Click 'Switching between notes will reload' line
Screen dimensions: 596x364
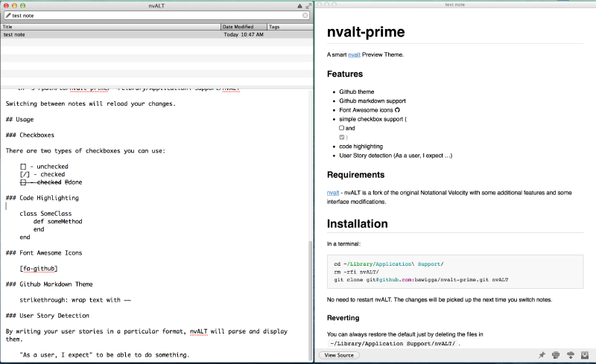(x=90, y=103)
